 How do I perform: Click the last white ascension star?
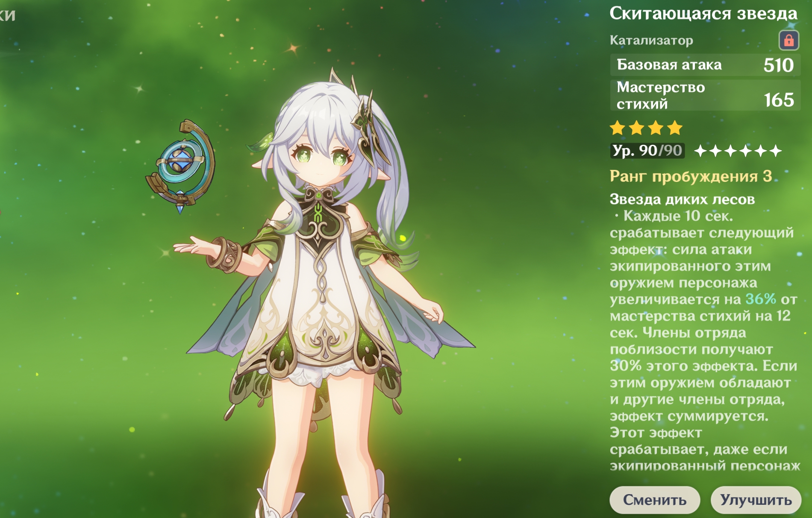click(x=775, y=151)
